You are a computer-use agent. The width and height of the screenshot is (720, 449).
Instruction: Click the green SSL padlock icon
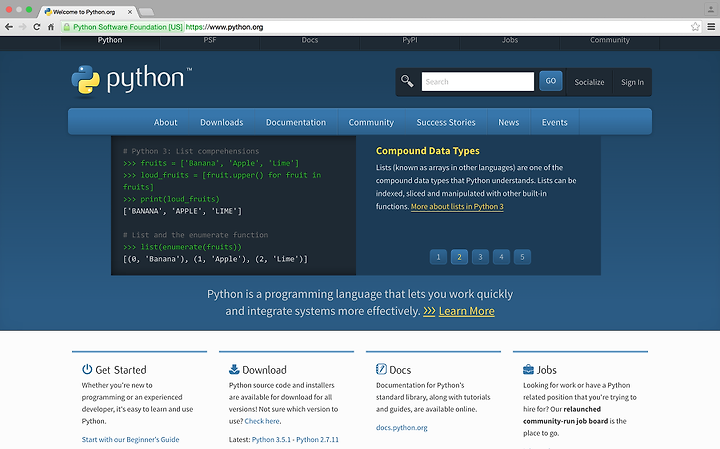tap(67, 27)
